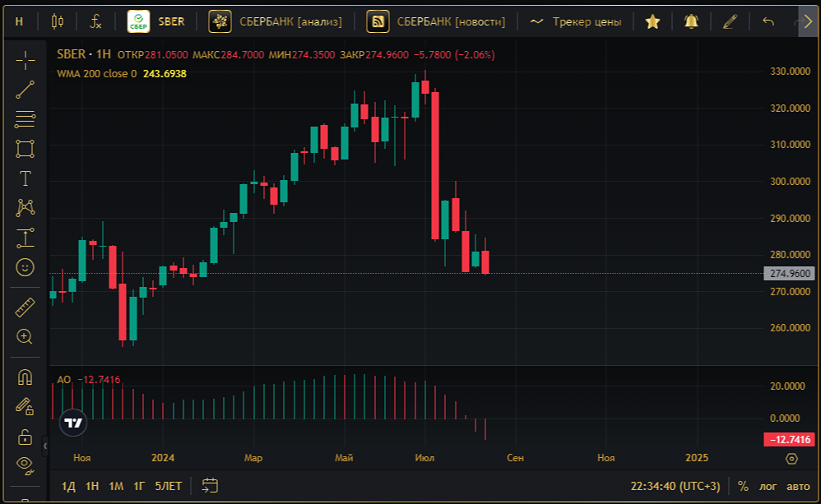Select the rectangle shape tool
Viewport: 821px width, 504px height.
(26, 149)
